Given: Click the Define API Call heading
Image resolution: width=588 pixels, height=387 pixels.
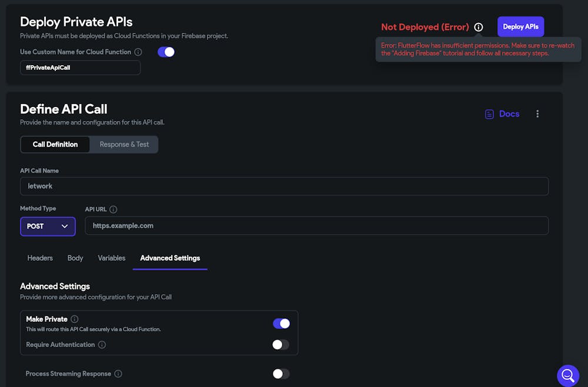Looking at the screenshot, I should (x=64, y=109).
